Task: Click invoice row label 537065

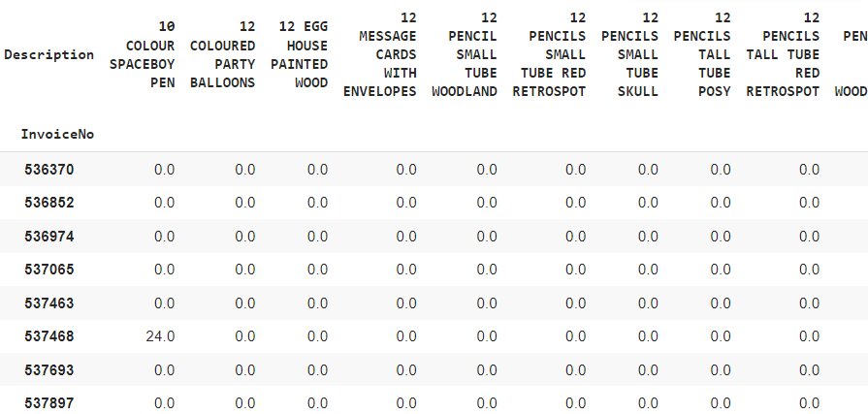Action: 49,270
